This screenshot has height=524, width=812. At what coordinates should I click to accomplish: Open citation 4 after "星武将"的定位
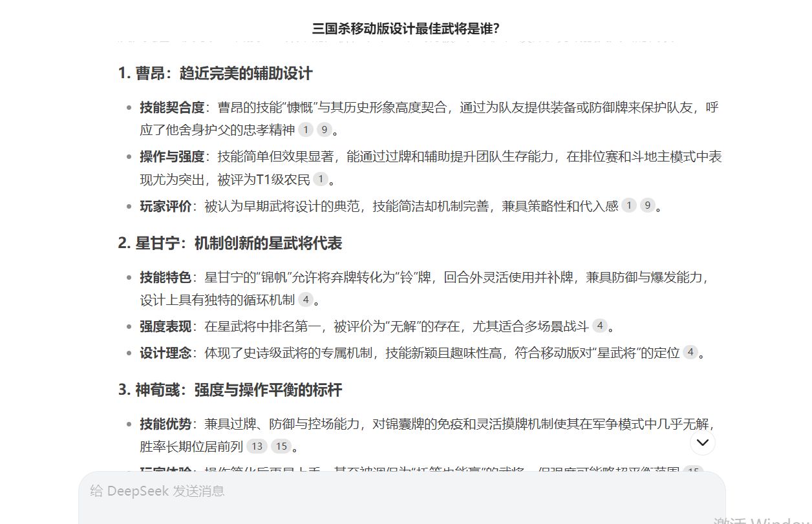click(x=690, y=352)
